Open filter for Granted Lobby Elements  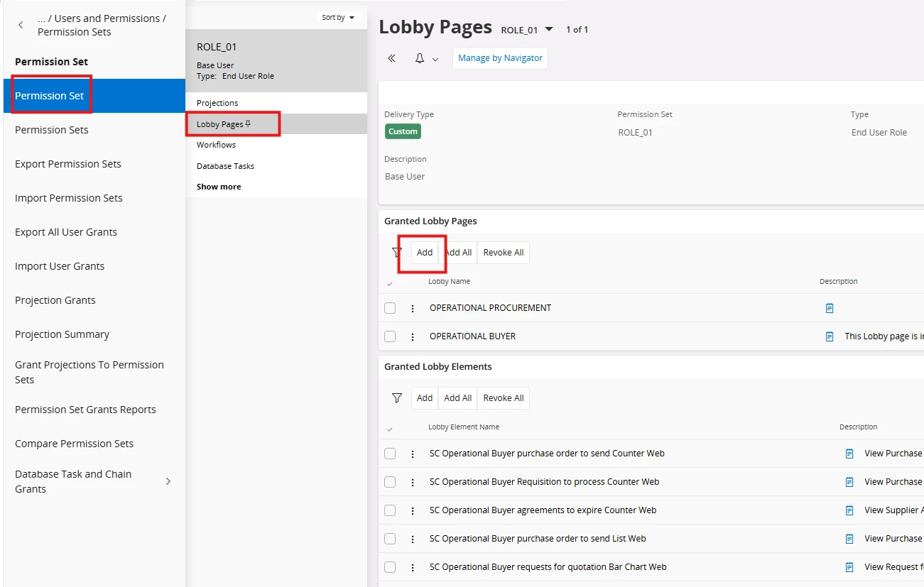(397, 398)
